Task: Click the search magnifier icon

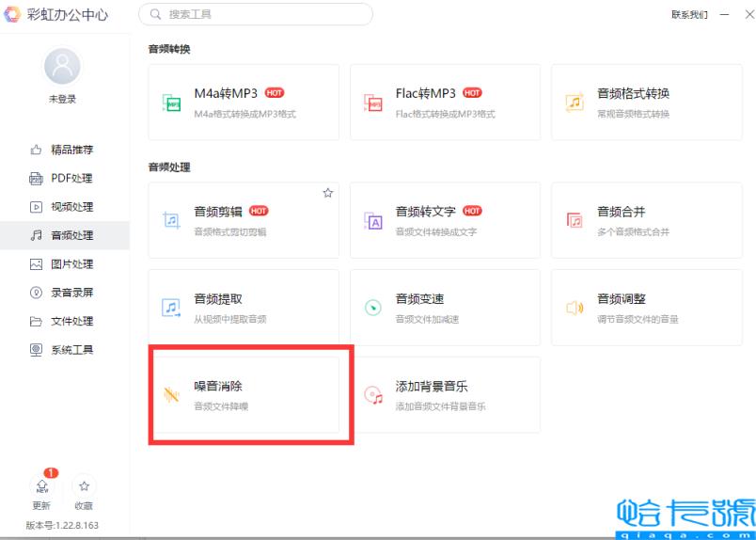Action: [x=155, y=14]
